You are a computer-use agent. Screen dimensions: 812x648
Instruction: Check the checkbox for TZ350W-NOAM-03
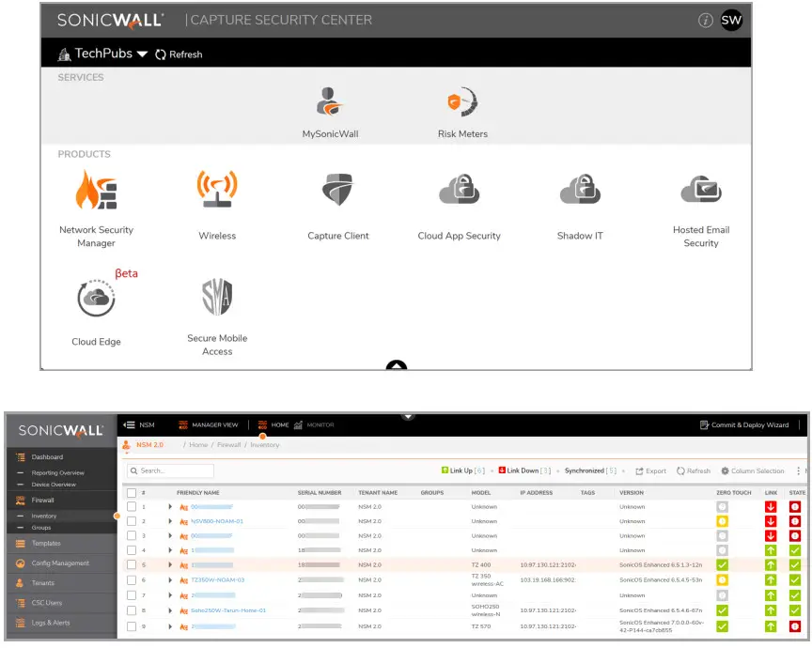click(130, 580)
